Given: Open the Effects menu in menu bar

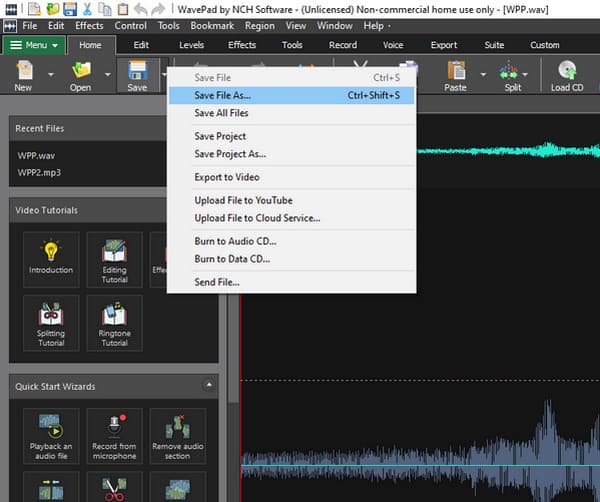Looking at the screenshot, I should 89,26.
